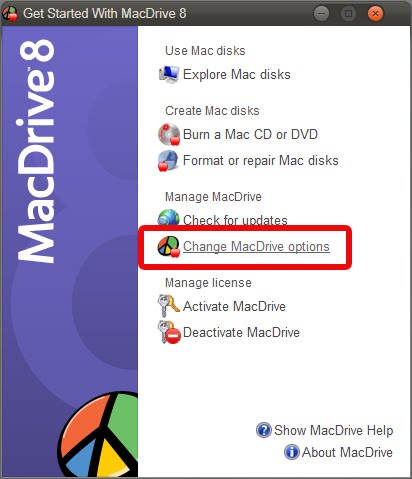Select the Check for updates text link
The image size is (412, 479).
235,220
